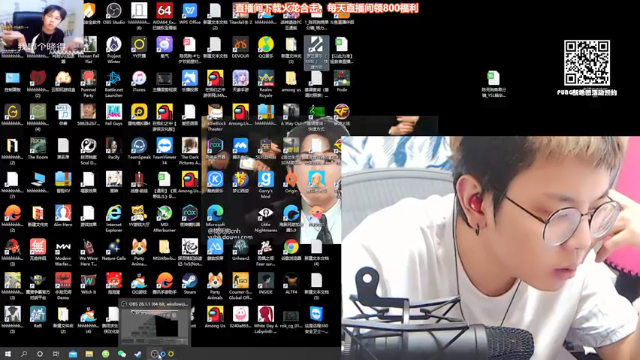Image resolution: width=640 pixels, height=360 pixels.
Task: Select the Nature Calls shortcut
Action: tap(114, 250)
